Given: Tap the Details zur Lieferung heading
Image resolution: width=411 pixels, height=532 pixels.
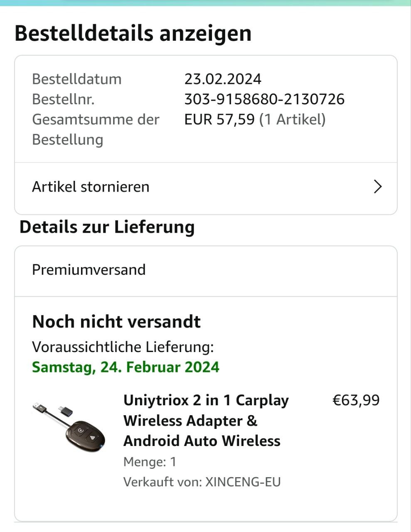Looking at the screenshot, I should (x=107, y=227).
